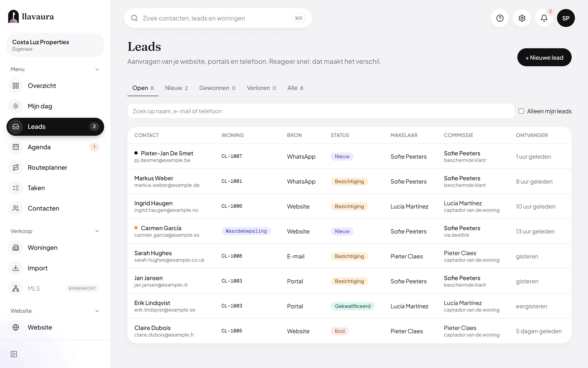Select Leads in the sidebar

(55, 127)
